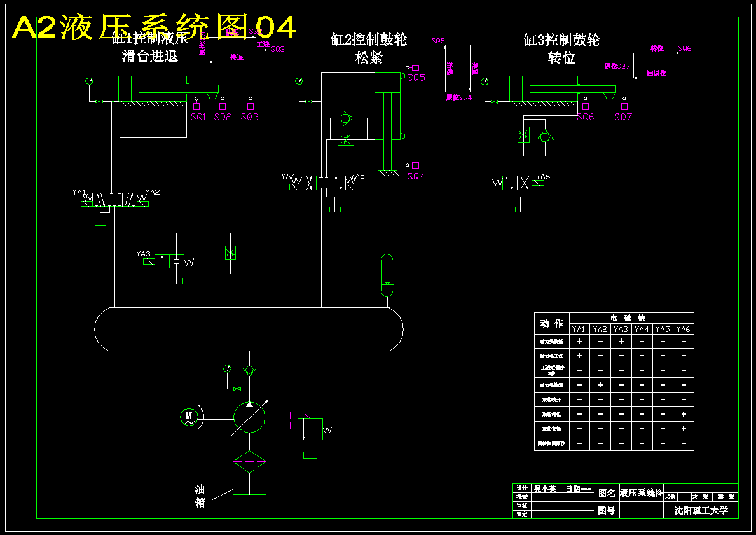The height and width of the screenshot is (535, 756).
Task: Select the limit switch symbol beside SQ5 at cylinder 2
Action: pyautogui.click(x=413, y=67)
